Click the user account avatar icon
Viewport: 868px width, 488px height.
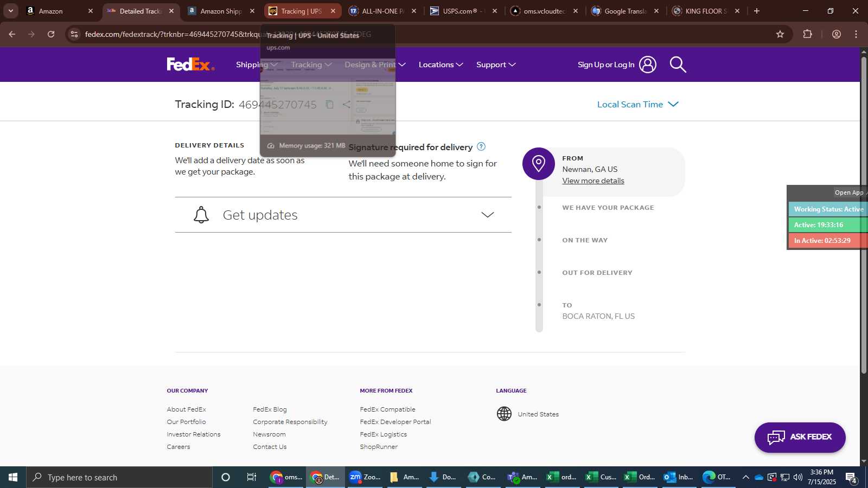(647, 65)
